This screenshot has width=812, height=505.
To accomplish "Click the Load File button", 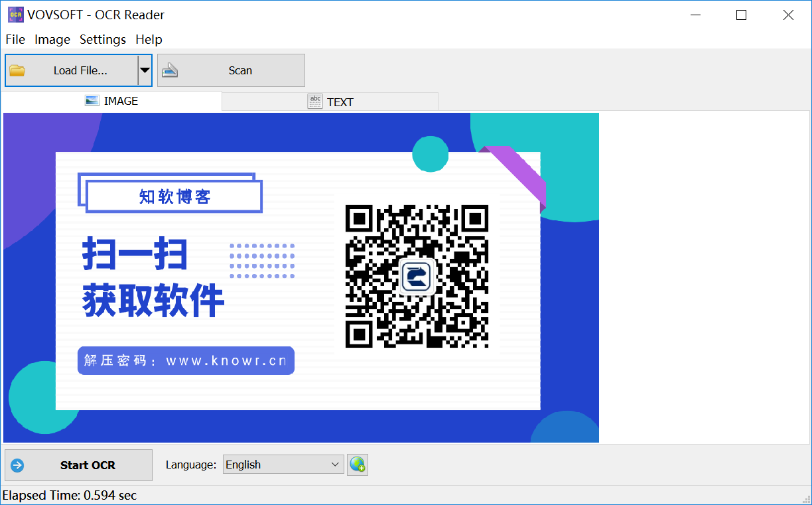I will [71, 70].
